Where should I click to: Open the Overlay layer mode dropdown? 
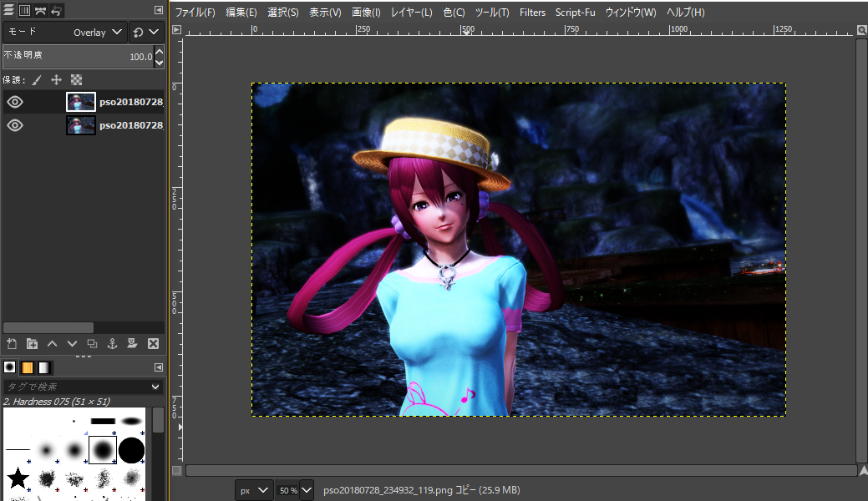pyautogui.click(x=65, y=32)
